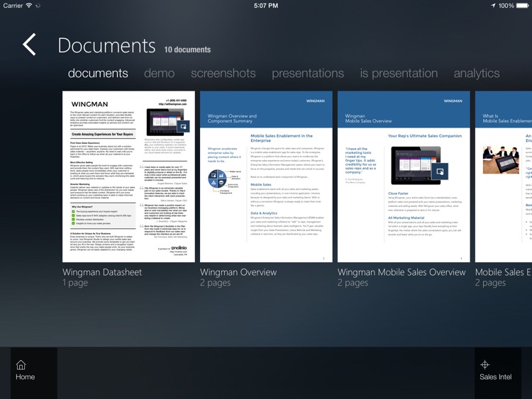The height and width of the screenshot is (399, 532).
Task: Click the Documents page heading
Action: point(106,45)
